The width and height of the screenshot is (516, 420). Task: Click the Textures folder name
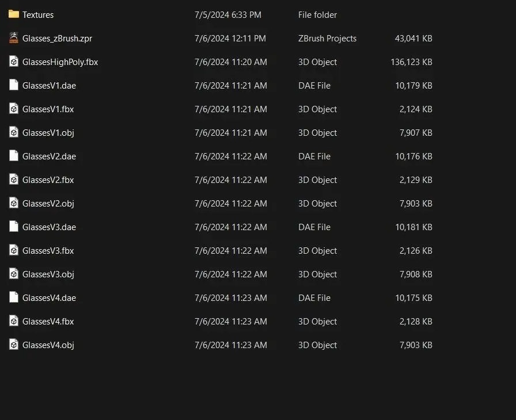[x=38, y=14]
